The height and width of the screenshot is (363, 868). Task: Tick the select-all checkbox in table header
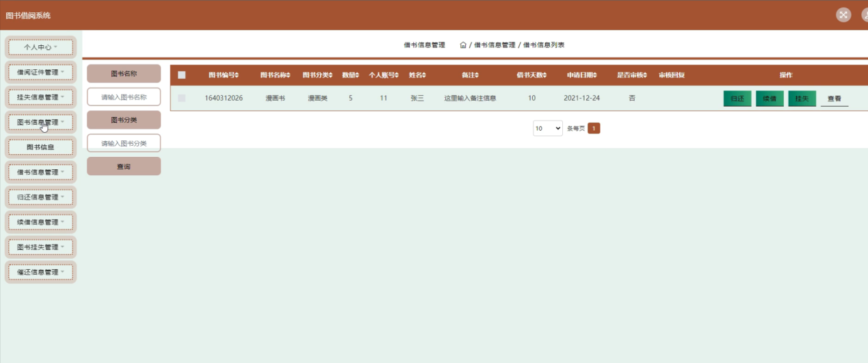coord(182,75)
